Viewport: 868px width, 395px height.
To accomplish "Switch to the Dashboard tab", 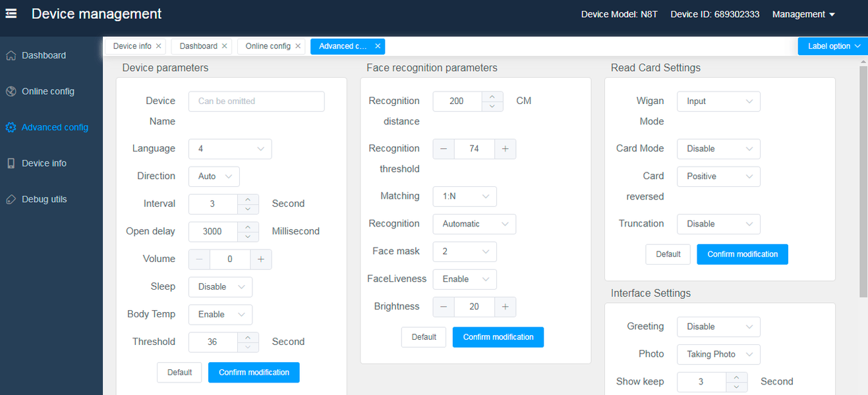I will (198, 46).
